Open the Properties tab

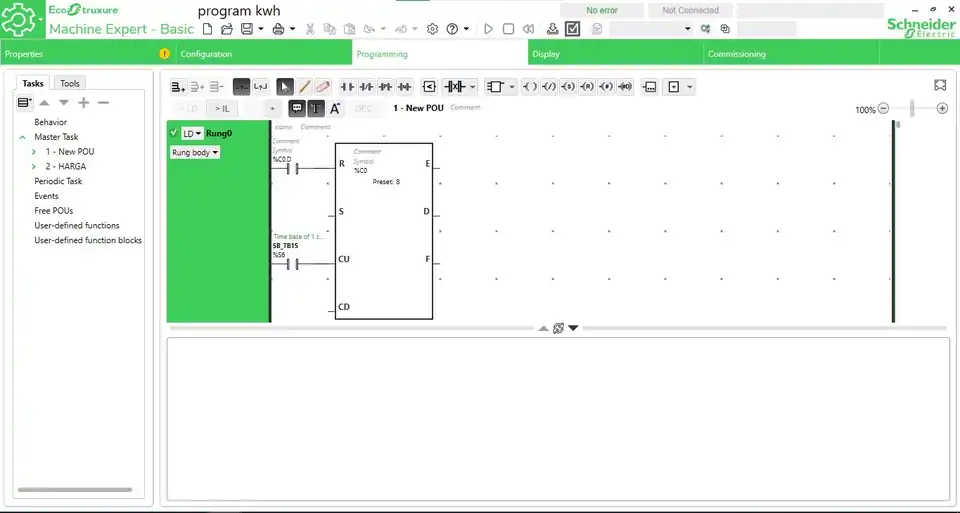pyautogui.click(x=88, y=54)
